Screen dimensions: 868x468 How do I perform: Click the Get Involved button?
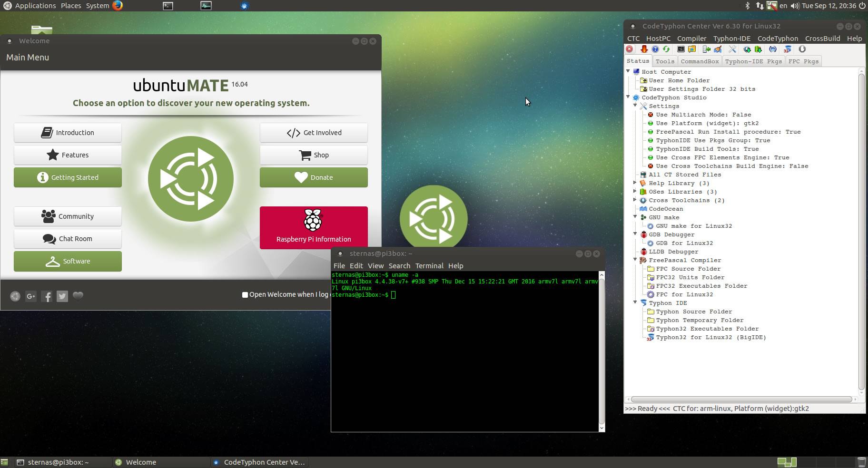point(314,133)
